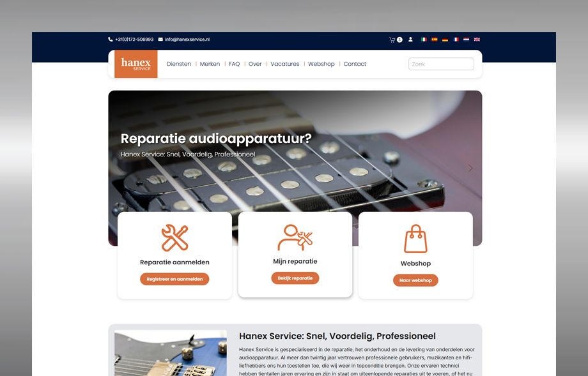Click the Bekijk reparatie button
The image size is (588, 376).
point(295,278)
